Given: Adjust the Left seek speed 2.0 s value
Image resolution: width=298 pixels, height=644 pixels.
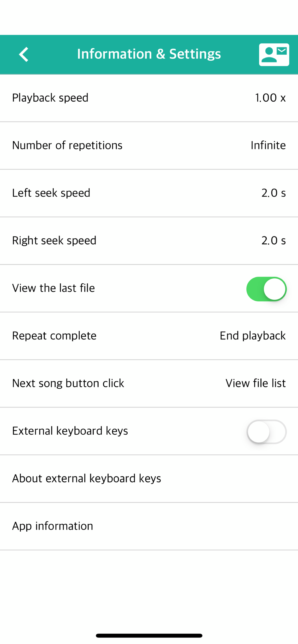Looking at the screenshot, I should [x=274, y=193].
